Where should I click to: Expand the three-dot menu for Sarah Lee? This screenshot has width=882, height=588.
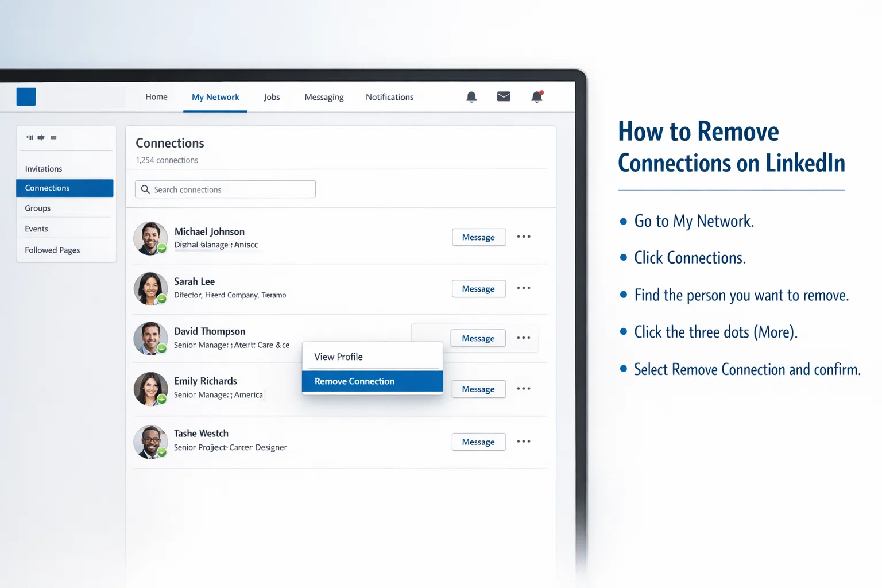point(523,288)
